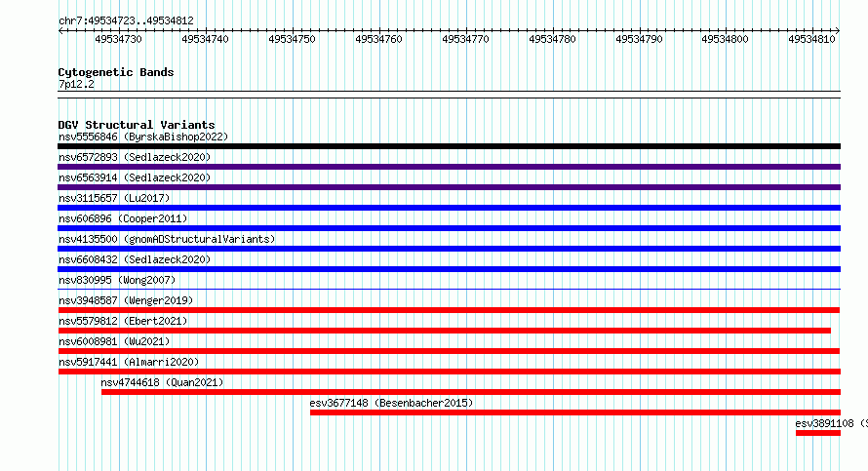This screenshot has width=868, height=471.
Task: Open the nsv6572893 (Sedlazeck2020) label
Action: point(135,157)
